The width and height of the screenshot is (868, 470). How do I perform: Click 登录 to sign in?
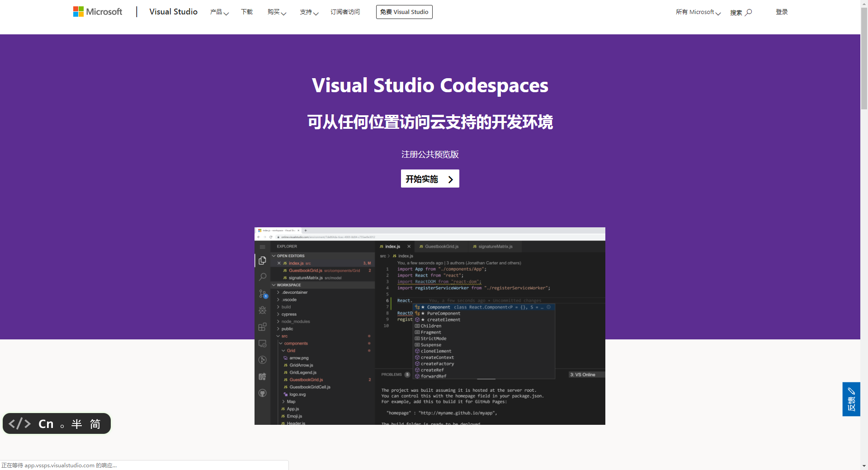click(782, 12)
